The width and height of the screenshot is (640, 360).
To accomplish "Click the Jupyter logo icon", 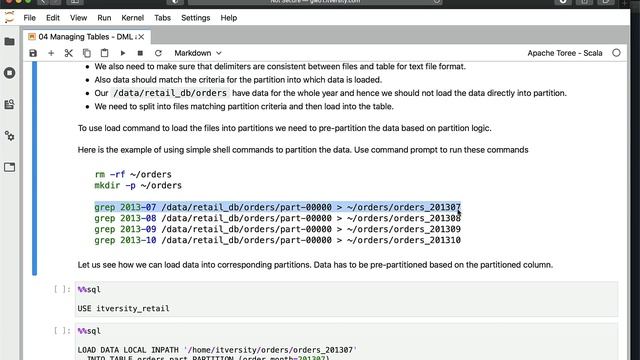I will click(9, 18).
